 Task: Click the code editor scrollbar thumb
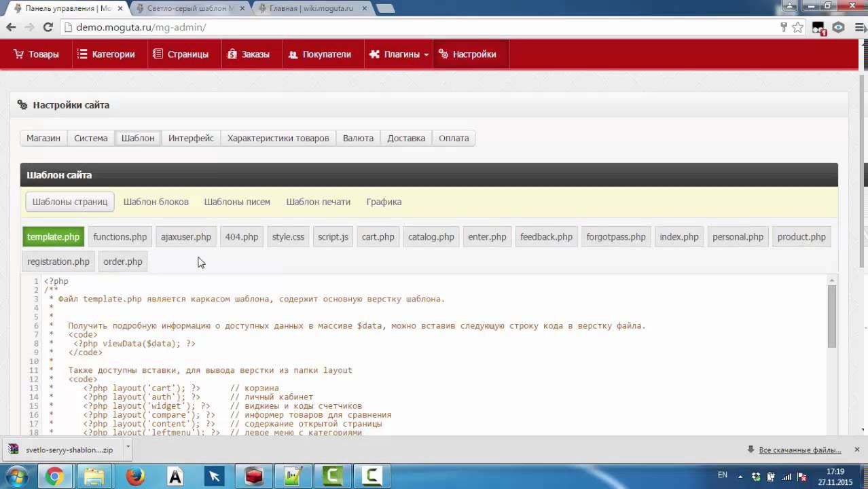[831, 316]
